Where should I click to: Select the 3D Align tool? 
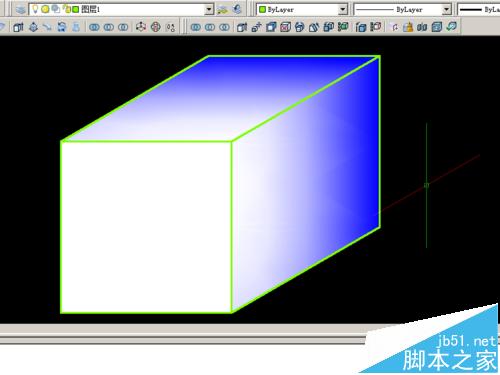tap(170, 27)
